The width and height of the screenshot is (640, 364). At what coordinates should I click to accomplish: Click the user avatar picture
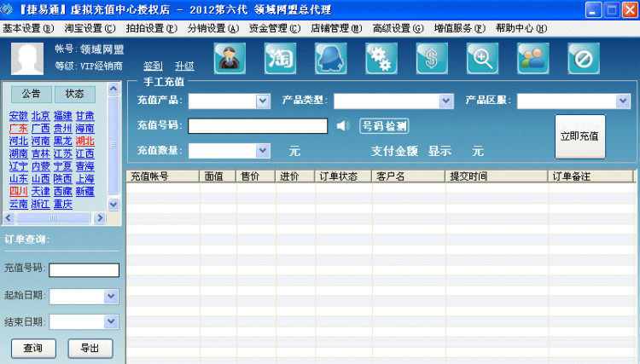pyautogui.click(x=27, y=59)
